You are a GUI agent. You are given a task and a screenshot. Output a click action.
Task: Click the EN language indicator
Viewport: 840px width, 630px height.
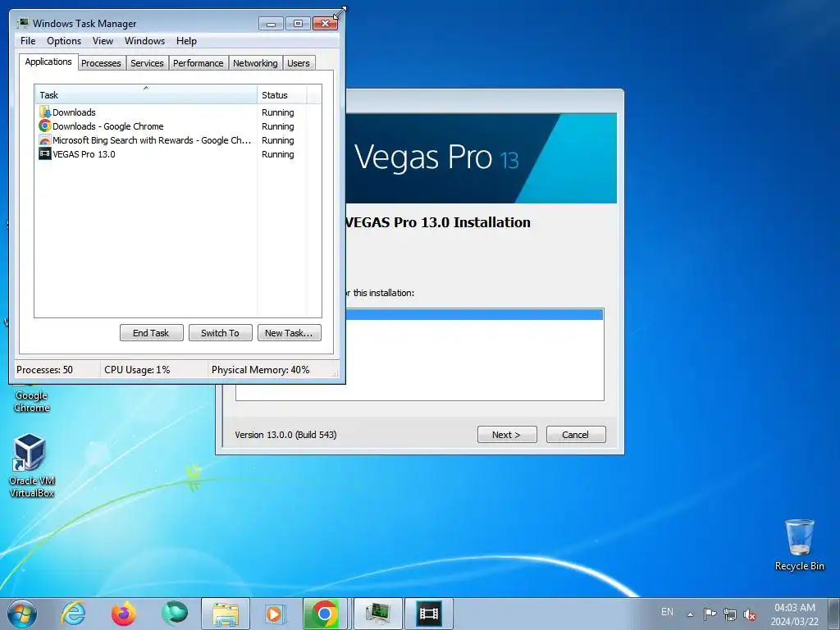(667, 612)
